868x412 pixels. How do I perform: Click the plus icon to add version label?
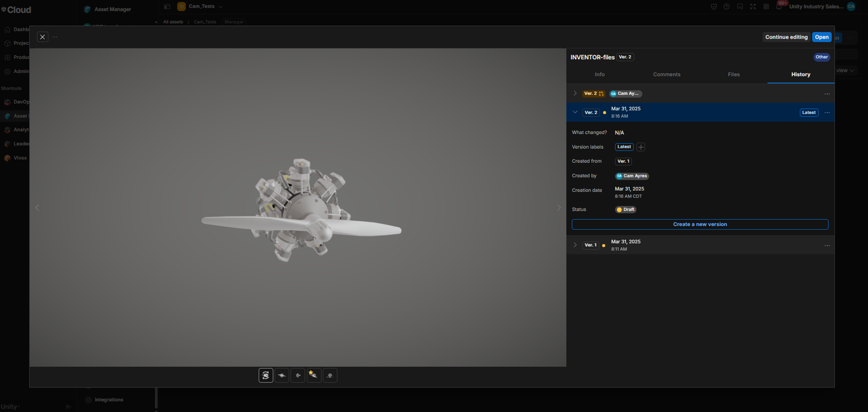coord(640,147)
